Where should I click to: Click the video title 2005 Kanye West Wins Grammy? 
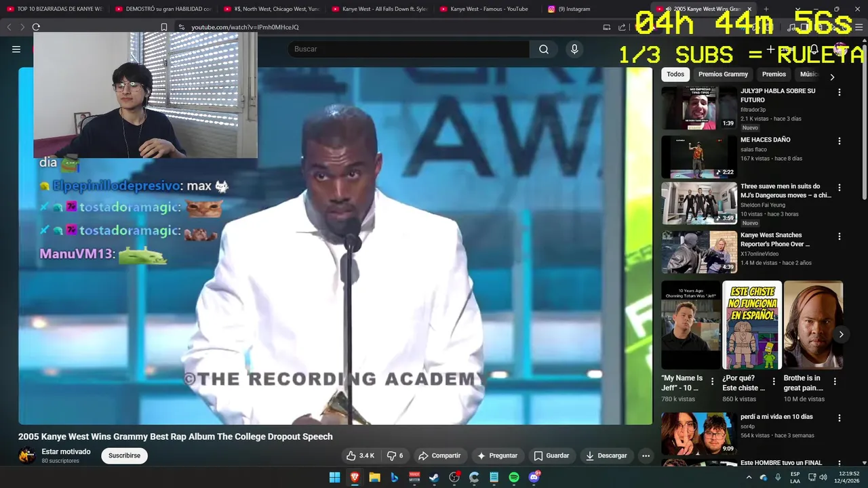176,436
